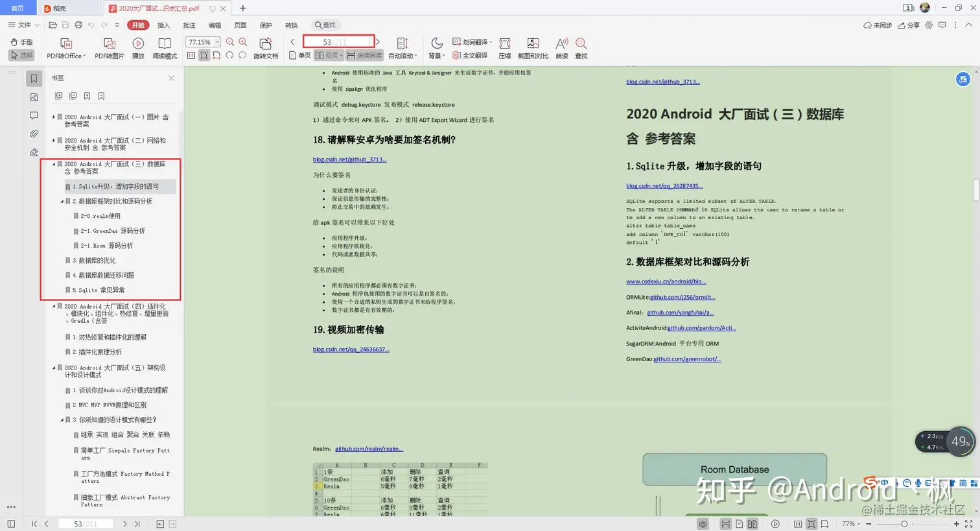
Task: Toggle the navigation pane in status bar
Action: pyautogui.click(x=11, y=524)
